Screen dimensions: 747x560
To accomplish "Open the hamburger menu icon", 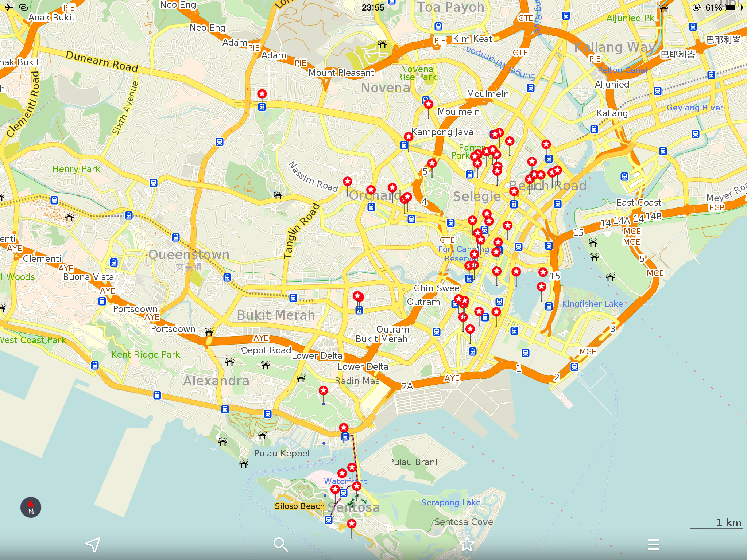I will [x=653, y=545].
